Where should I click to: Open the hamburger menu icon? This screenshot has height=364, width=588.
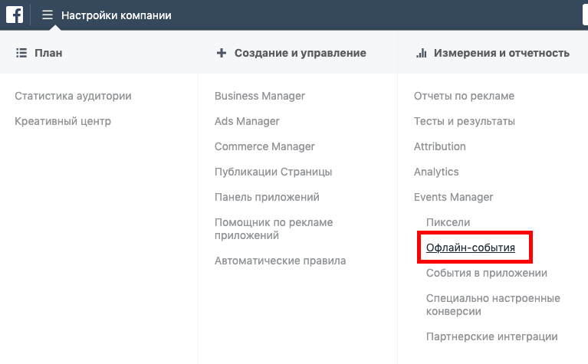click(48, 15)
